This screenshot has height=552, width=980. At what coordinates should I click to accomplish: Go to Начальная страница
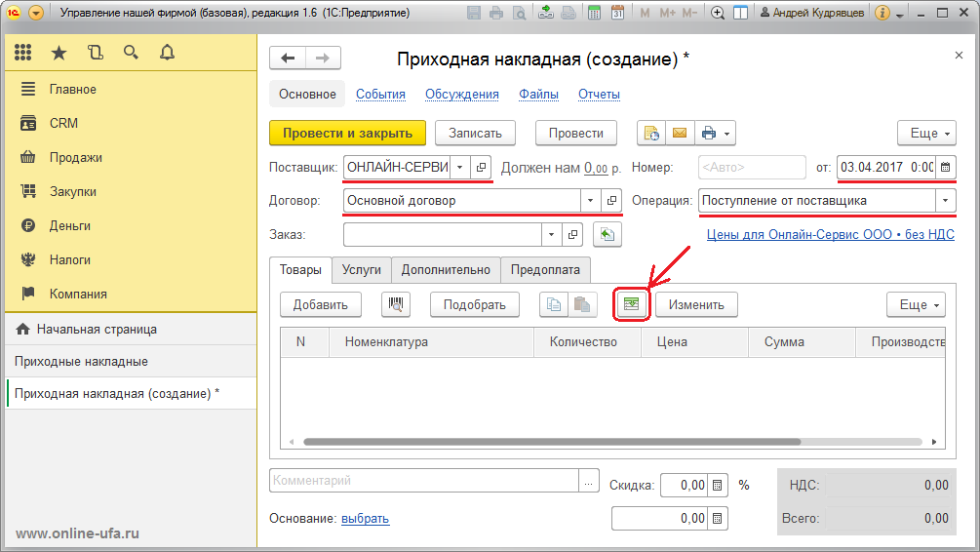[x=97, y=329]
